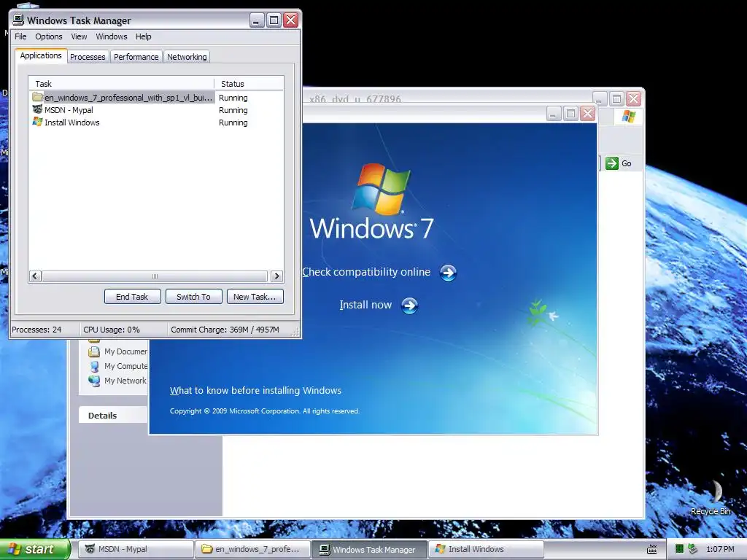Open the Help menu in Task Manager
This screenshot has width=747, height=560.
tap(144, 36)
